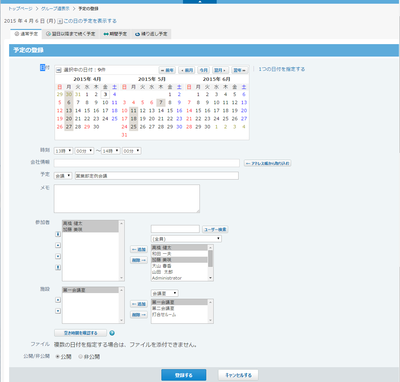Switch to the 通常予定 tab
400x382 pixels.
click(x=26, y=34)
